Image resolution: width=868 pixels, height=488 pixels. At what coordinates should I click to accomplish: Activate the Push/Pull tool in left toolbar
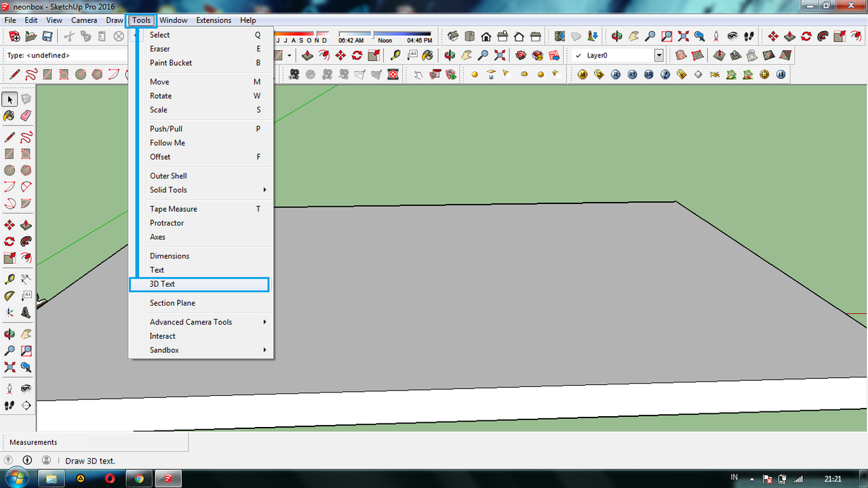(x=26, y=225)
